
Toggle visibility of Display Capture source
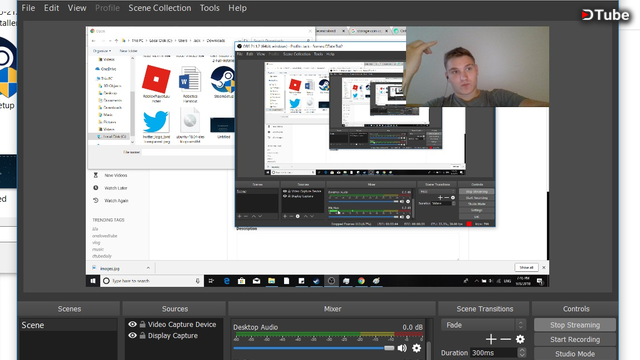pos(132,336)
